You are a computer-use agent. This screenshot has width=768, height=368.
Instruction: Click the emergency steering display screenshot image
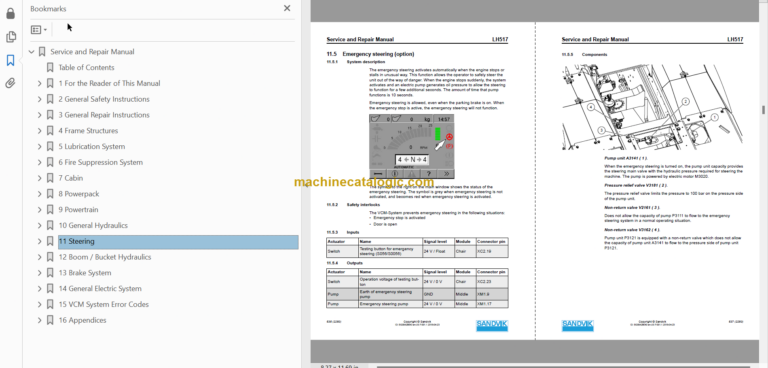[411, 147]
